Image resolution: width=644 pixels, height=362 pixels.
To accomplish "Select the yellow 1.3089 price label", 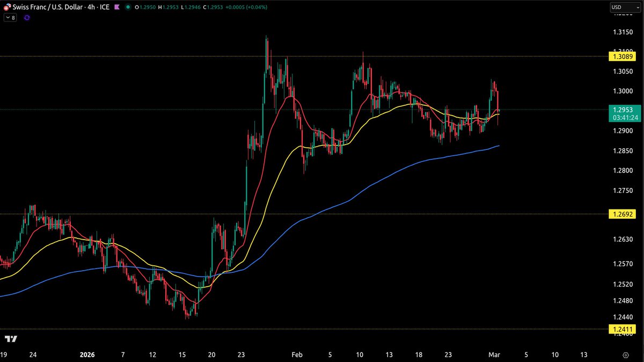I will coord(622,56).
